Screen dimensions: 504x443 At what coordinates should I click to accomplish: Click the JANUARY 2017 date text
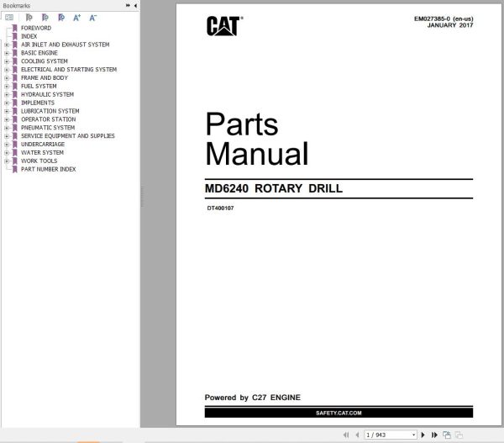click(x=450, y=25)
